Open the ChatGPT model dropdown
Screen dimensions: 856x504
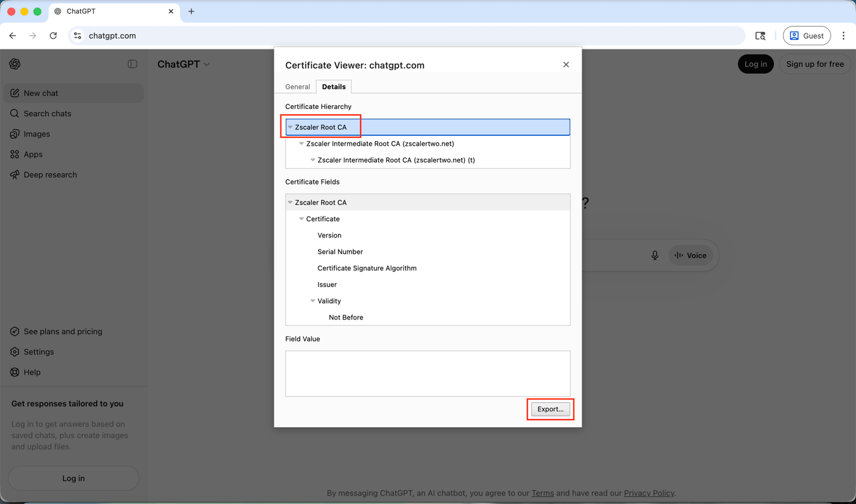click(184, 64)
